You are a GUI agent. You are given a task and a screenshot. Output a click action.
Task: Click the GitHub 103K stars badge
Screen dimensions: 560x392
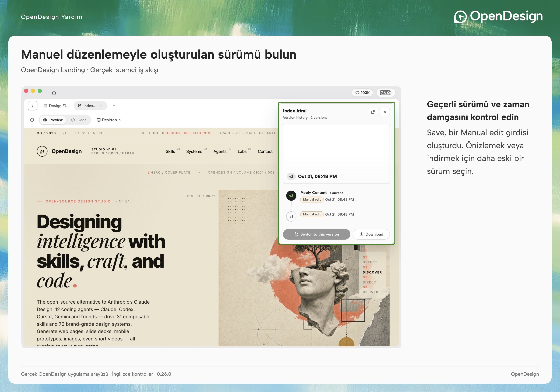pyautogui.click(x=362, y=92)
